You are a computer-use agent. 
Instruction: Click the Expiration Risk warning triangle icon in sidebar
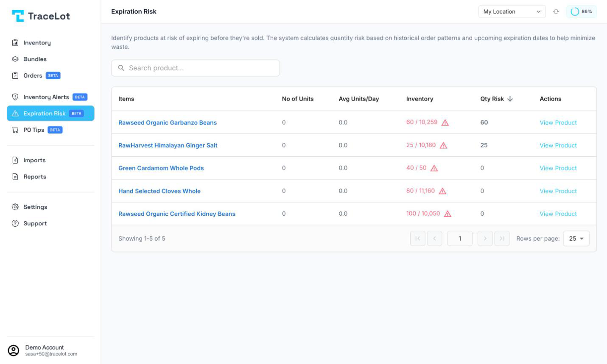(x=15, y=113)
